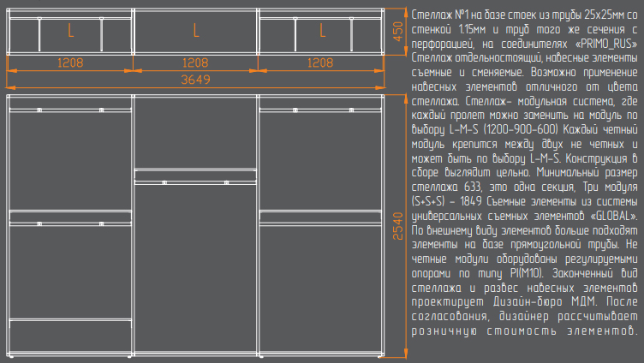
Task: Select the L label in left module
Action: tap(70, 32)
